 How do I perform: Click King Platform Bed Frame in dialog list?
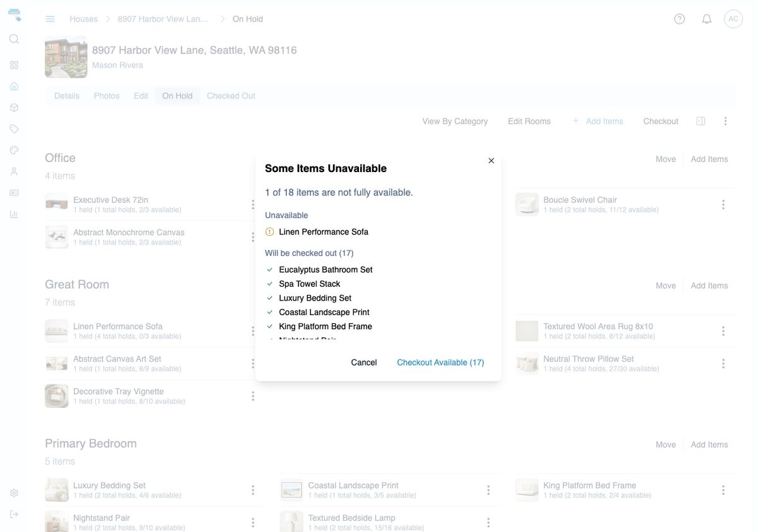point(326,327)
